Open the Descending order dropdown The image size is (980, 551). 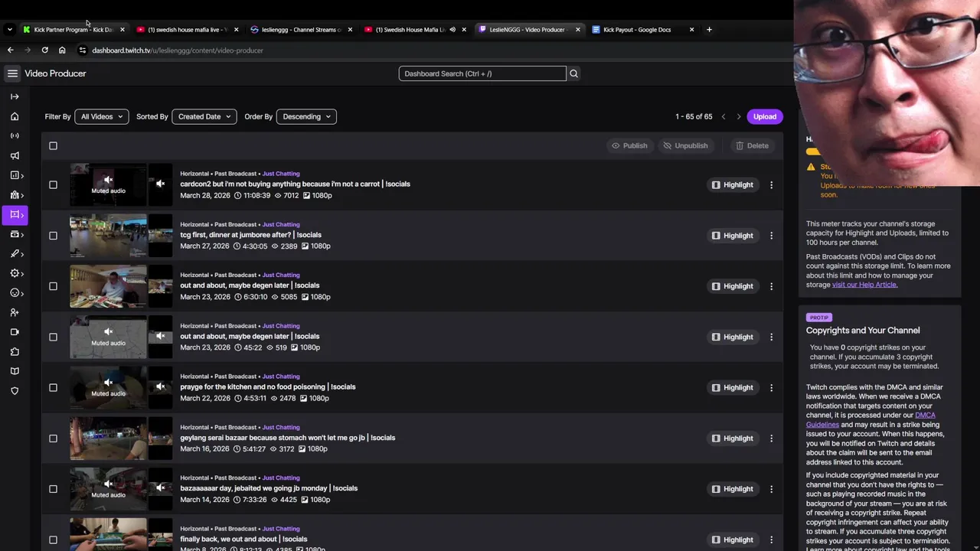coord(306,117)
